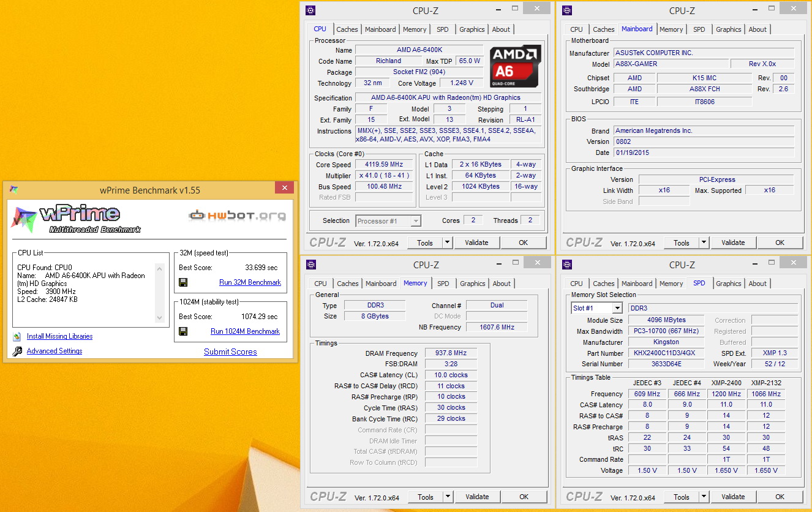Click the CPU-Z title icon in CPU tab window
Screen dimensions: 812x512
click(x=310, y=10)
